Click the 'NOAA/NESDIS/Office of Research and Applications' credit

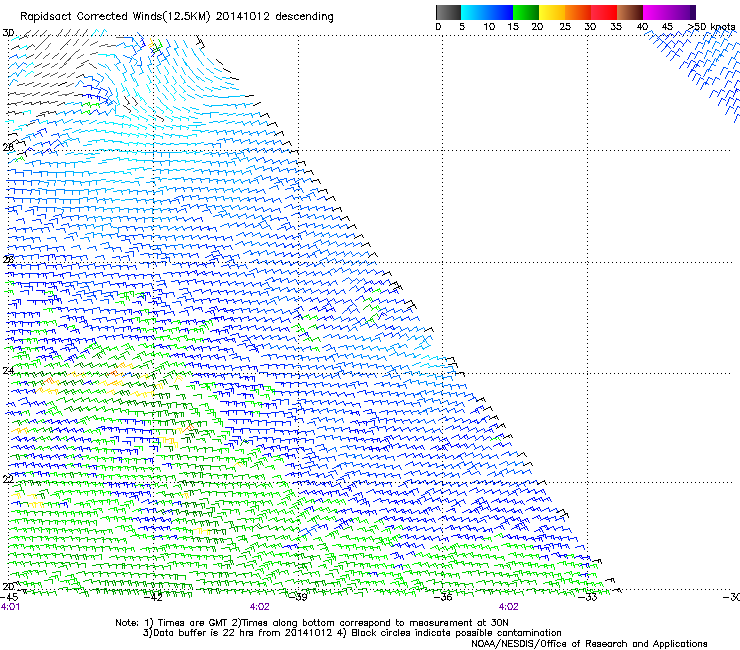pyautogui.click(x=589, y=644)
